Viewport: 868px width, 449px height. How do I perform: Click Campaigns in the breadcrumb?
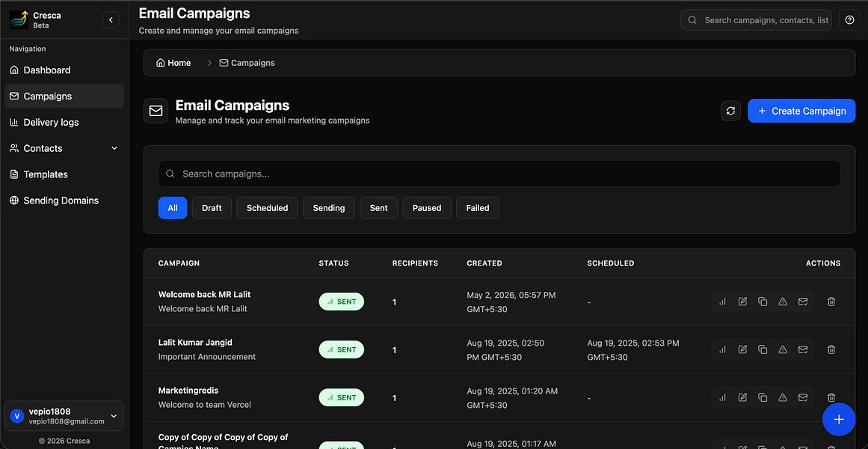tap(247, 63)
